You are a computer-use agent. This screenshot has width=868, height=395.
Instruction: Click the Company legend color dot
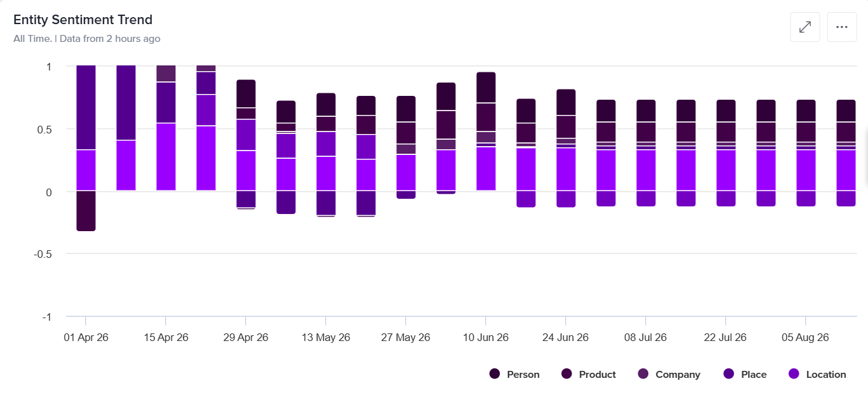coord(643,374)
